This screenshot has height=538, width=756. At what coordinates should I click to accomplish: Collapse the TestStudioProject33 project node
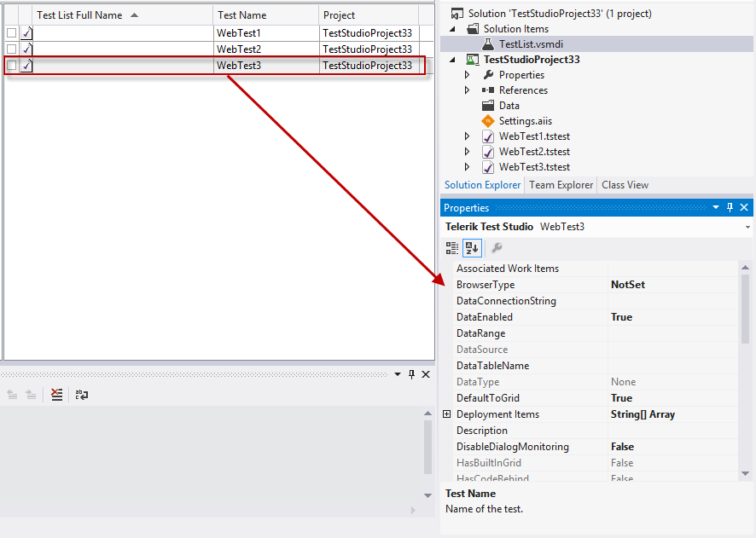[452, 60]
